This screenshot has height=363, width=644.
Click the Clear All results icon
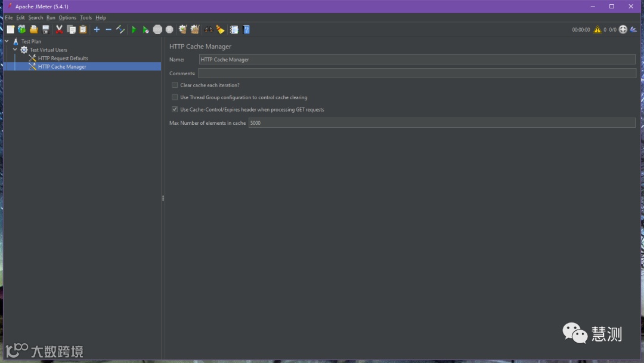click(x=194, y=29)
